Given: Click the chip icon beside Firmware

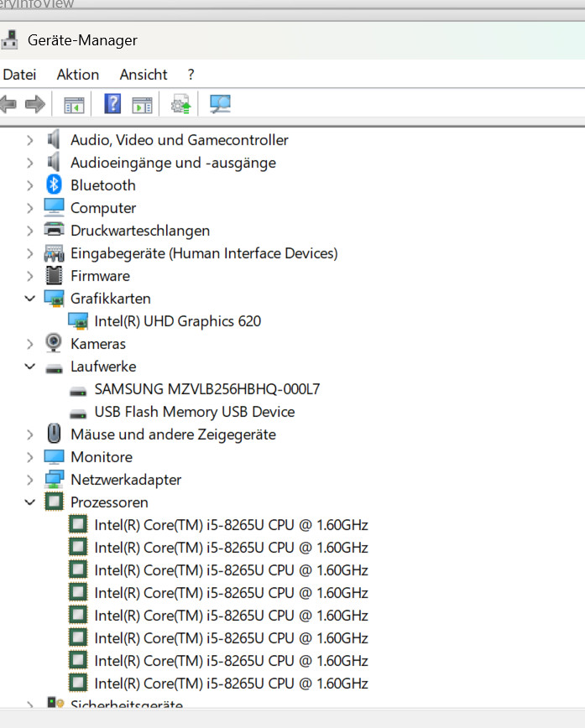Looking at the screenshot, I should [x=54, y=276].
